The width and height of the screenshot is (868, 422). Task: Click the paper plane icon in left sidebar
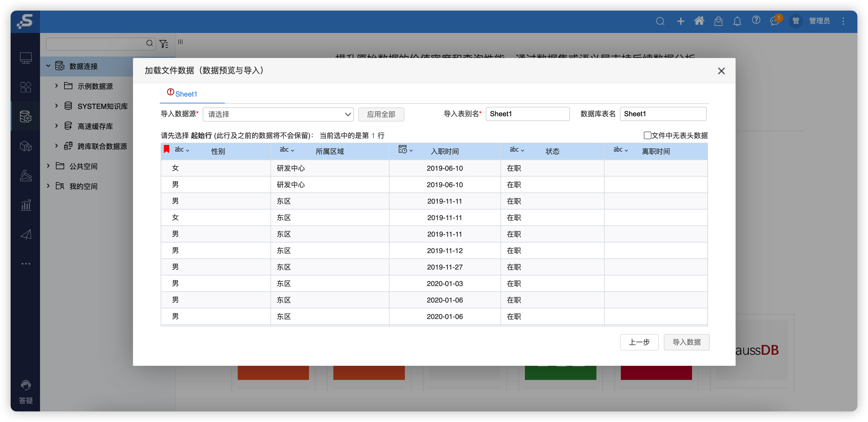(x=26, y=234)
